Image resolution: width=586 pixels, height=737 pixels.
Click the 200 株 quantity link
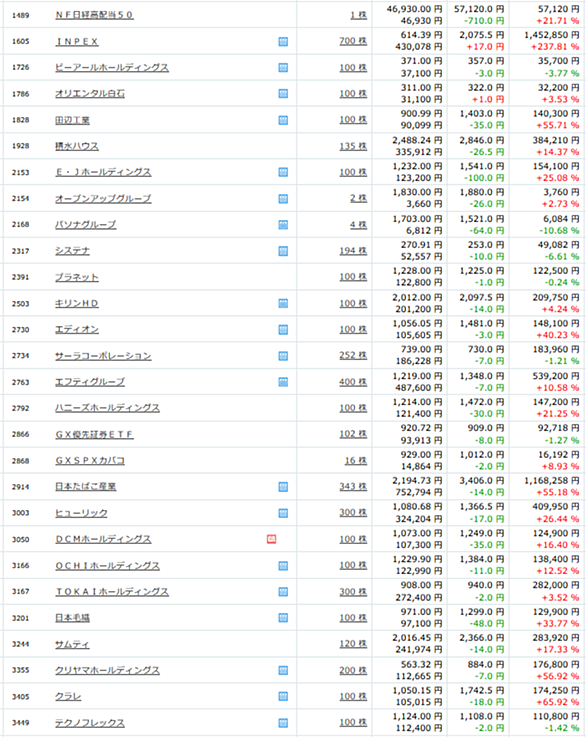point(353,670)
